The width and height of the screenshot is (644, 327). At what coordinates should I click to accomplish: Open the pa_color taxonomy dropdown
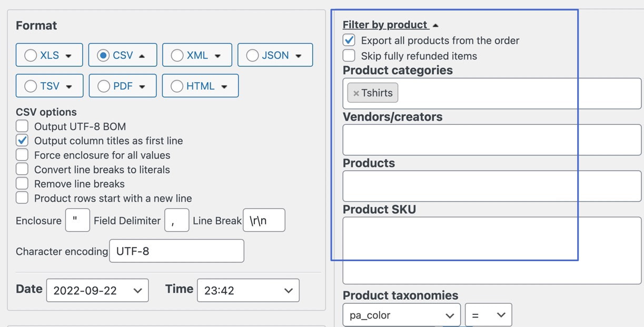pos(402,315)
